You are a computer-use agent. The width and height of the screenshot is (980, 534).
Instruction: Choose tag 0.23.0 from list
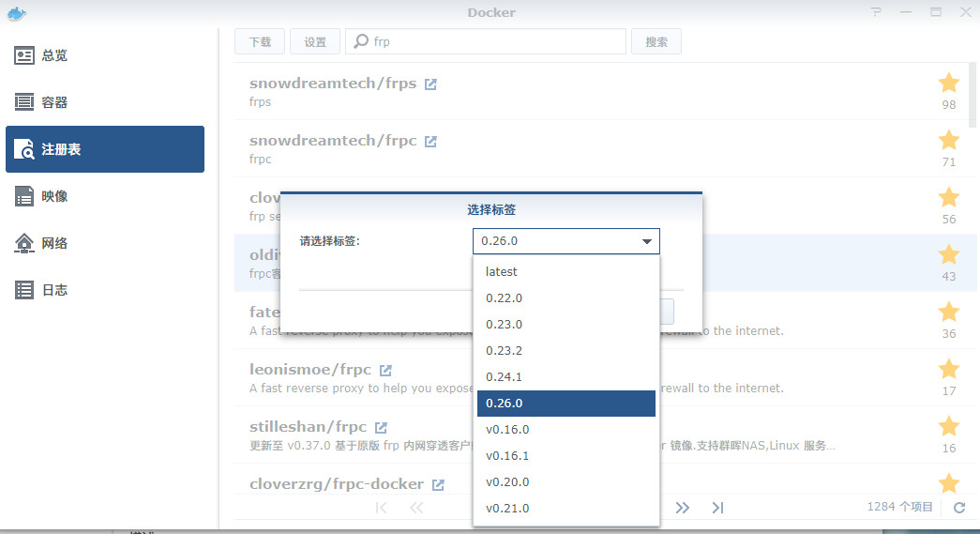(566, 325)
